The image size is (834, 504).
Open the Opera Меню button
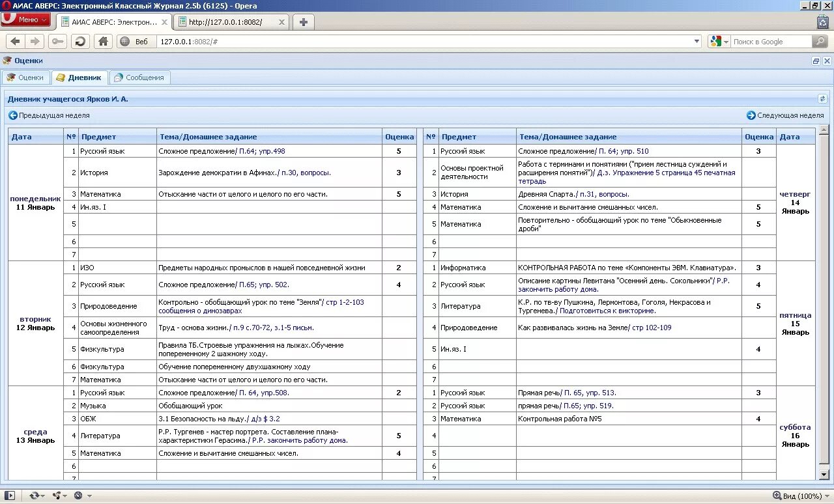tap(25, 20)
